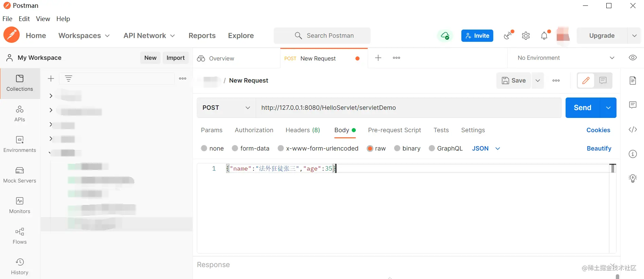
Task: Open History in the sidebar
Action: pos(20,267)
